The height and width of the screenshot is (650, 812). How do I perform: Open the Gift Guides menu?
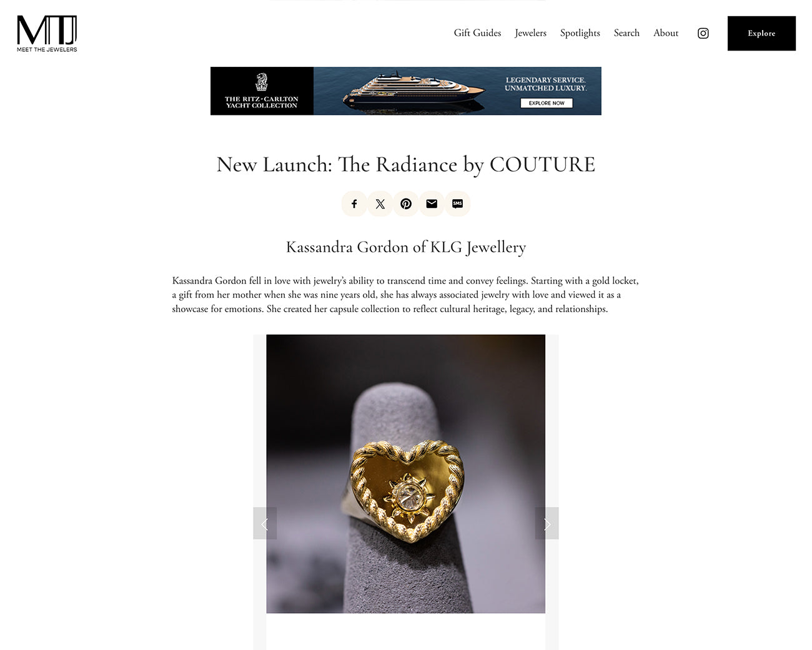(477, 33)
